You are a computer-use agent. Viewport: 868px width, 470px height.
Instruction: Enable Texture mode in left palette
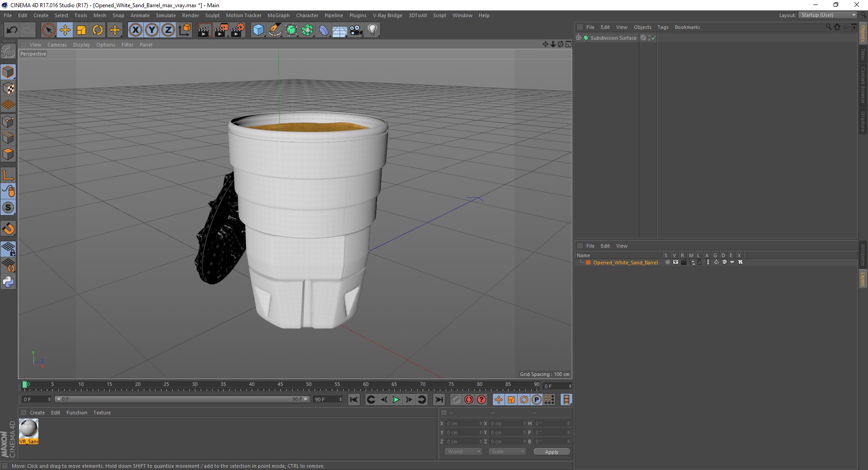coord(8,89)
